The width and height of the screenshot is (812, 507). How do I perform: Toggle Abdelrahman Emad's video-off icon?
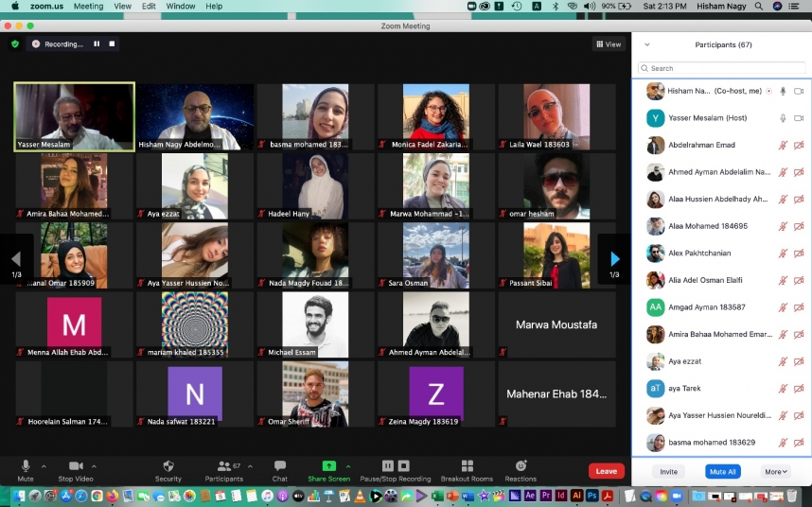pyautogui.click(x=799, y=145)
